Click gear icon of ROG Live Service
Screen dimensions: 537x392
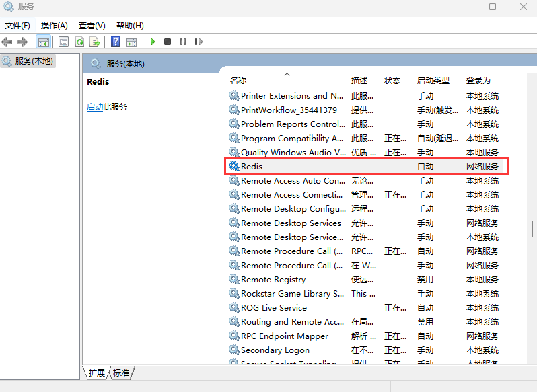234,307
